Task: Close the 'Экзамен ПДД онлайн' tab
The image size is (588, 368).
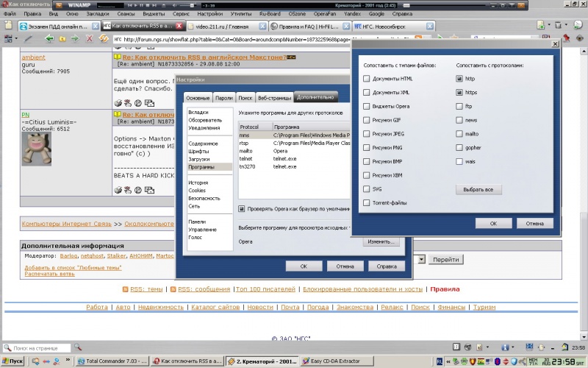Action: 95,25
